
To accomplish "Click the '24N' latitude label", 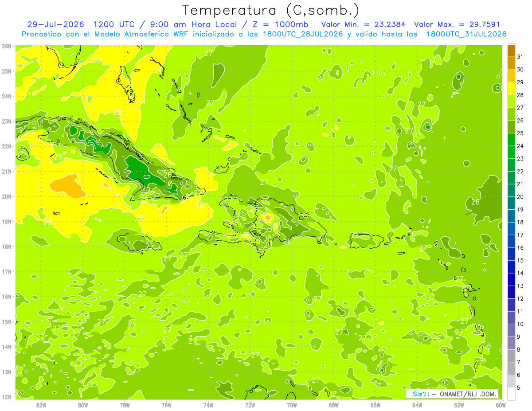I will pyautogui.click(x=7, y=96).
